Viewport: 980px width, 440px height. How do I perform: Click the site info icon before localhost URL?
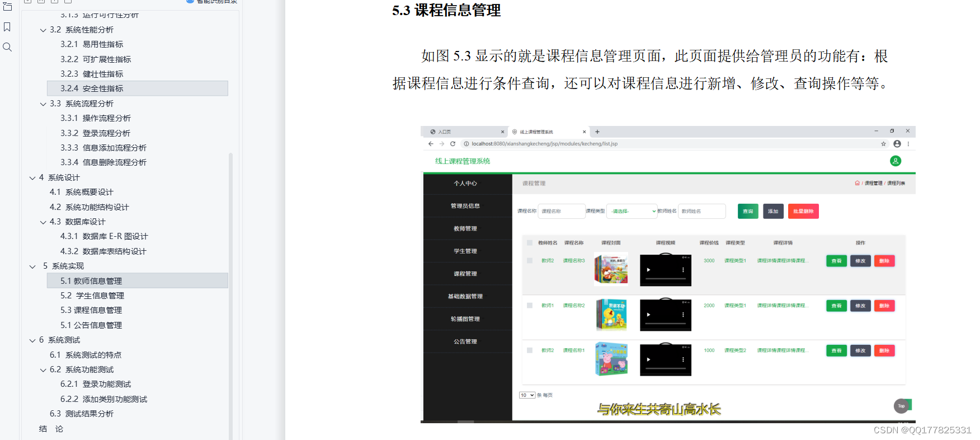coord(466,144)
